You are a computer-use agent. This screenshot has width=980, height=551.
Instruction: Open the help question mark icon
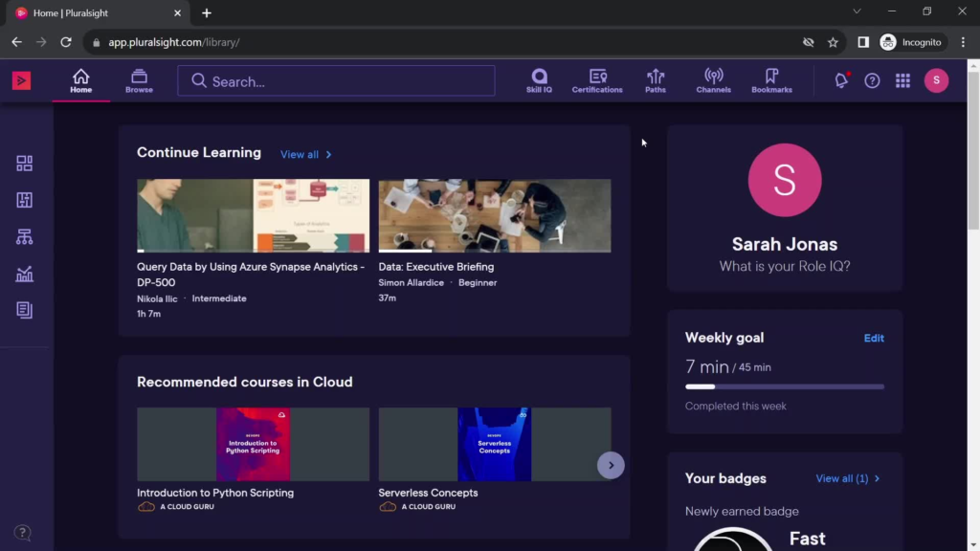[x=872, y=81]
